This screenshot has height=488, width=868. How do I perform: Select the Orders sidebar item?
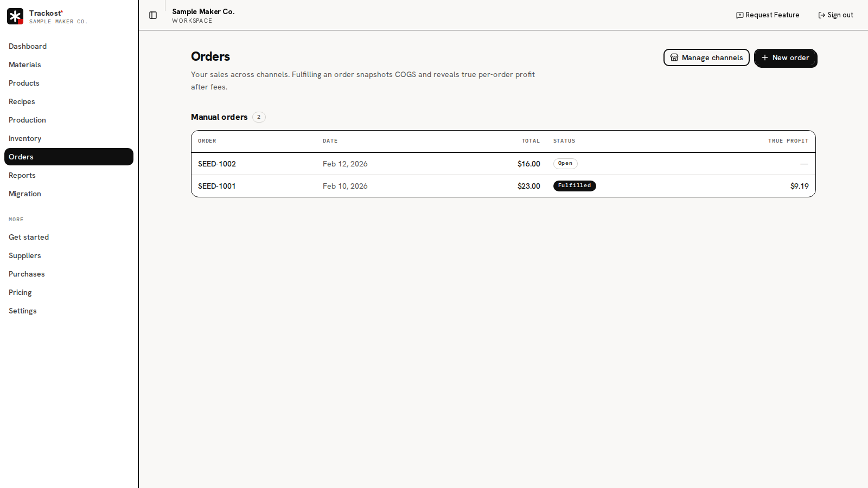(x=68, y=157)
